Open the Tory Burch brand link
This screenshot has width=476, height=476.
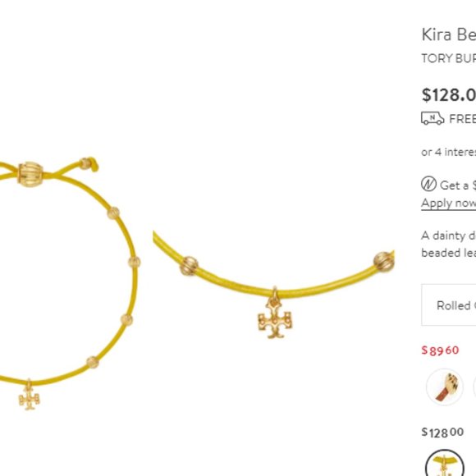(449, 58)
